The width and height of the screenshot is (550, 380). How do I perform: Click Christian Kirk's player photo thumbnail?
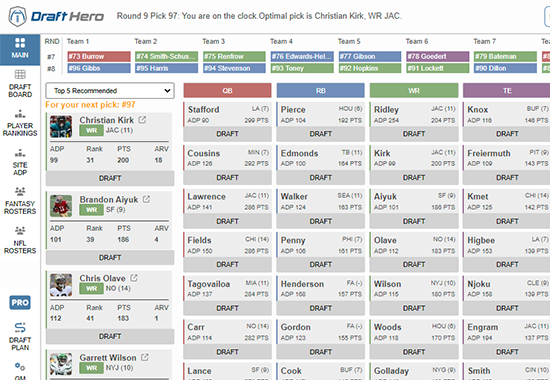click(61, 126)
